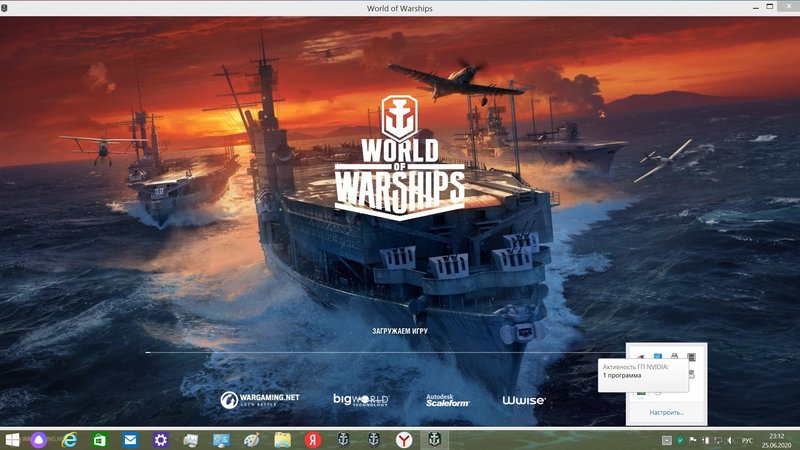
Task: Click the ЗАГРУЖАЕМ ИГРУ loading text
Action: 400,331
